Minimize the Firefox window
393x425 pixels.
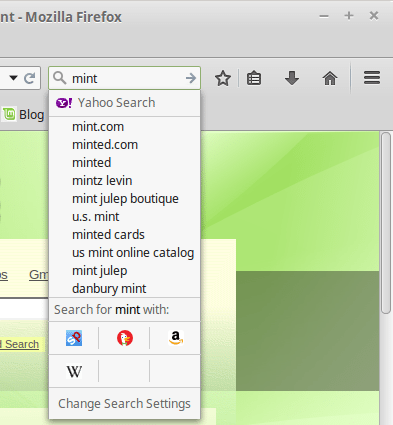click(324, 16)
